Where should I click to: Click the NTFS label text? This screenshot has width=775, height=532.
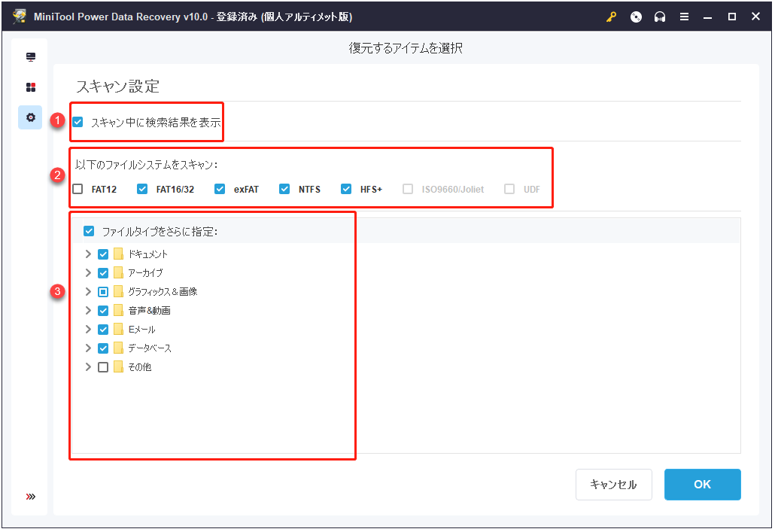tap(309, 190)
